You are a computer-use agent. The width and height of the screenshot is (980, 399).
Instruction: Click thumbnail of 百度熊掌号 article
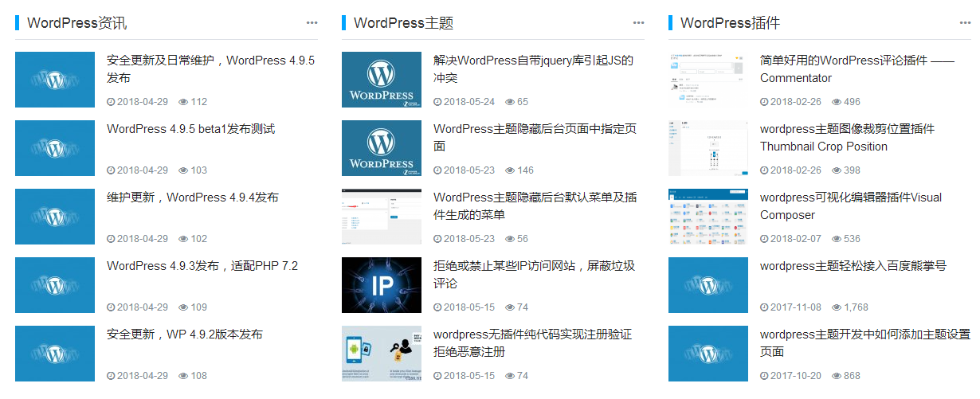[708, 285]
